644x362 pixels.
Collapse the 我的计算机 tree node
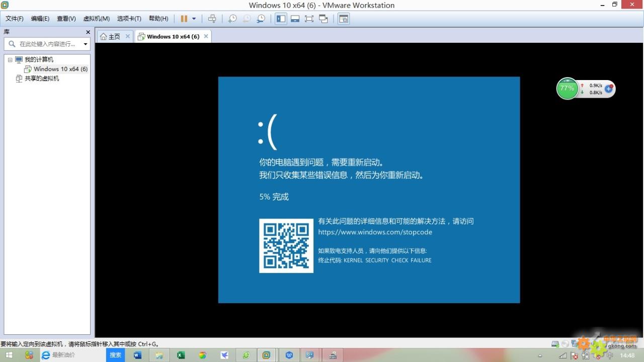tap(10, 60)
